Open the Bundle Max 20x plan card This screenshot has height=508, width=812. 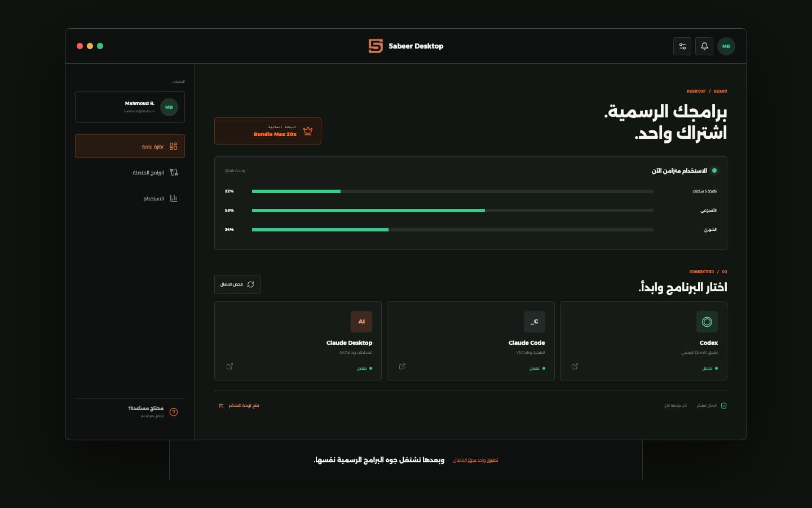(x=268, y=131)
